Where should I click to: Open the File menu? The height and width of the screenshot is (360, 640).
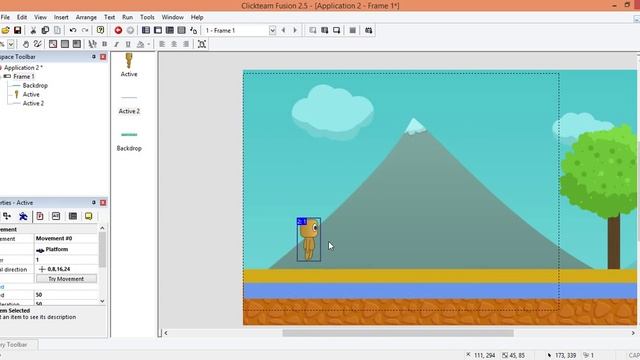(x=5, y=17)
